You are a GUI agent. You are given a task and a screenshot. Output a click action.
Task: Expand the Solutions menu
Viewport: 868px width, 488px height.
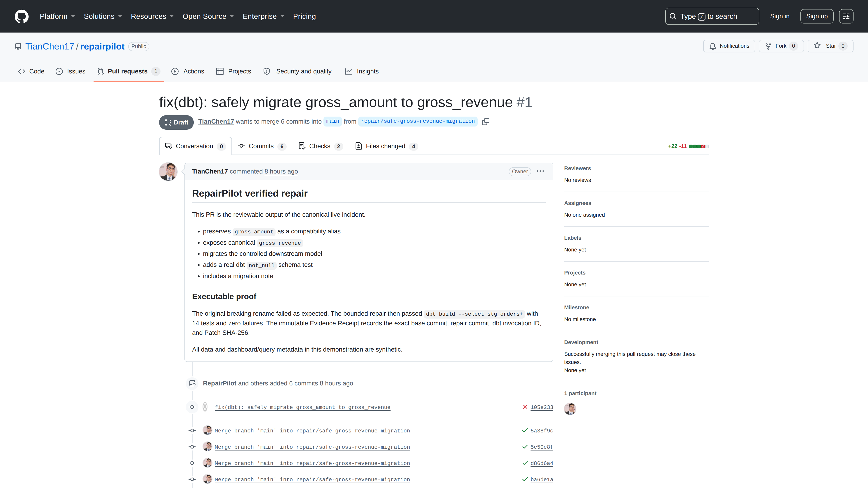pyautogui.click(x=102, y=16)
